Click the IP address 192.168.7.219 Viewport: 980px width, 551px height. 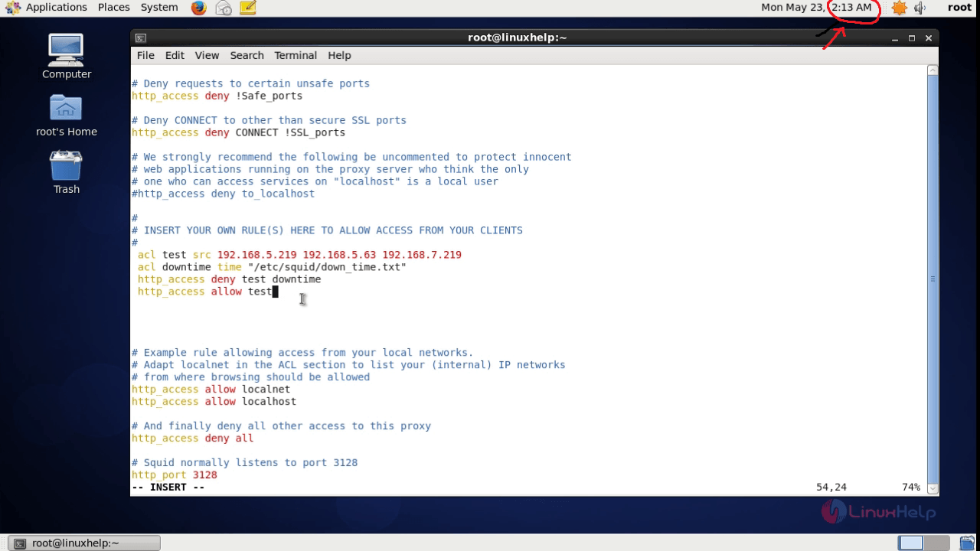[422, 255]
